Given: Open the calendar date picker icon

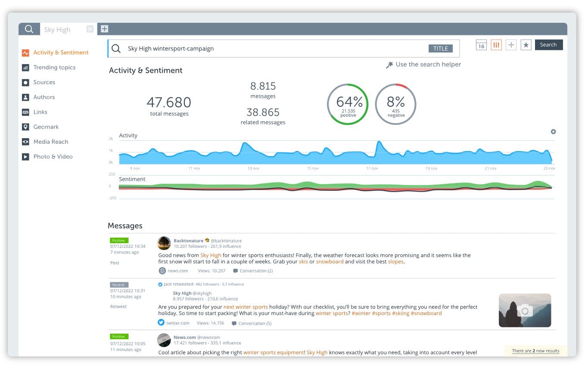Looking at the screenshot, I should coord(481,45).
